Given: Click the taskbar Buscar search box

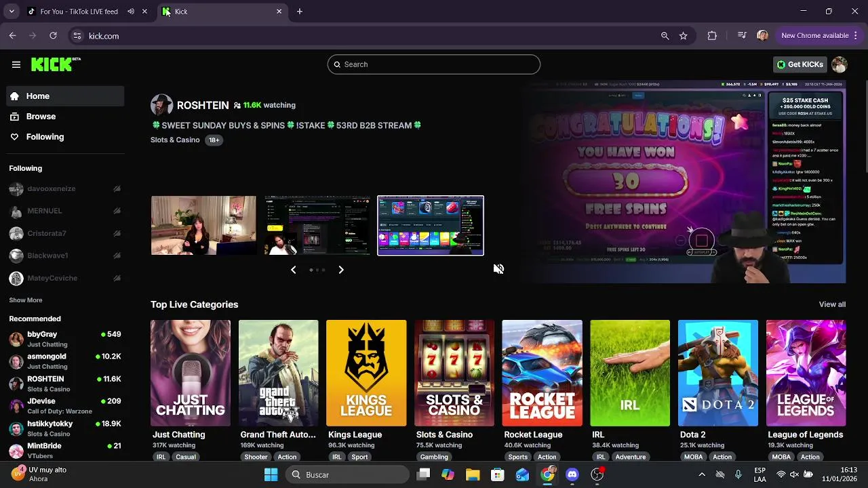Looking at the screenshot, I should click(x=347, y=474).
